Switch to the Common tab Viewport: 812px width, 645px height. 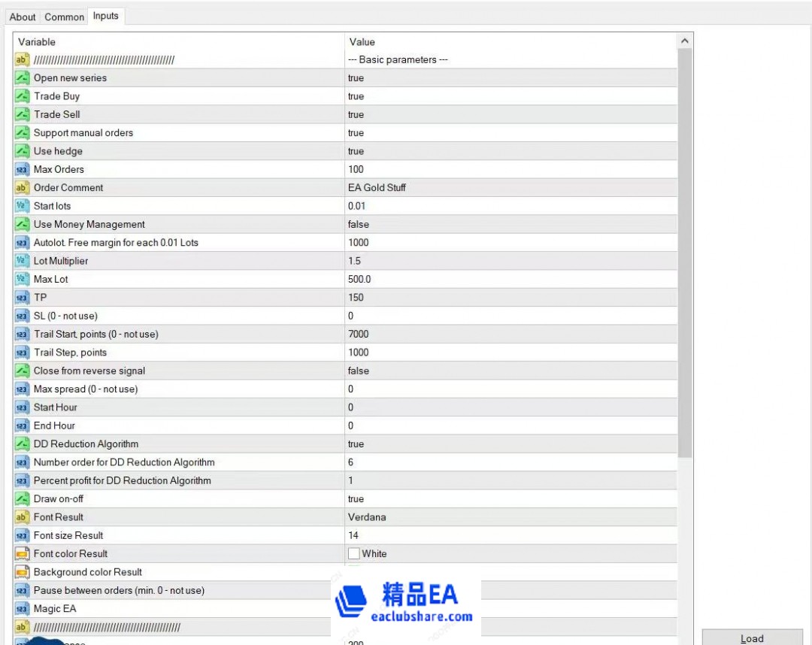[x=64, y=17]
